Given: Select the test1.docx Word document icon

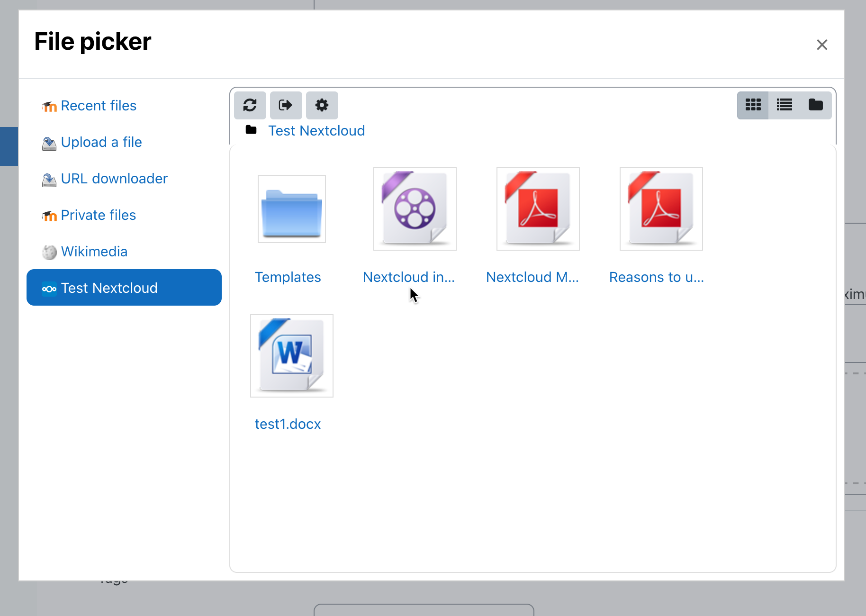Looking at the screenshot, I should 292,356.
